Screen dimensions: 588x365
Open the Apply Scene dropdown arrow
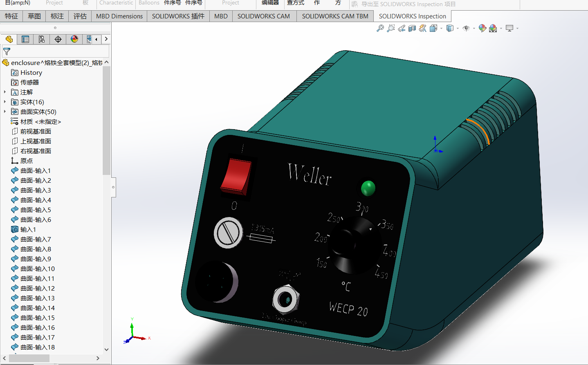click(501, 29)
